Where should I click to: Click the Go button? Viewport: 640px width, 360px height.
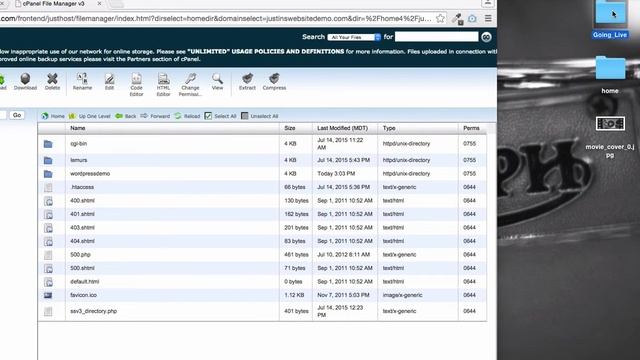pos(17,115)
